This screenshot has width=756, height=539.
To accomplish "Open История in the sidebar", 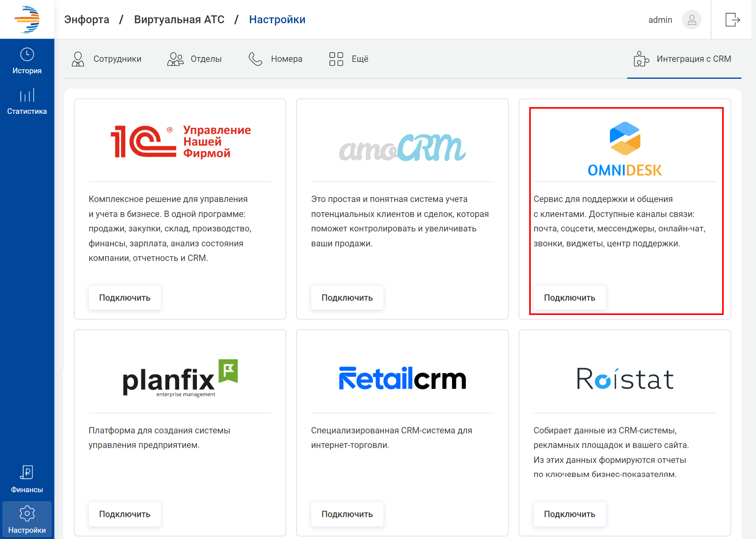I will click(x=27, y=61).
